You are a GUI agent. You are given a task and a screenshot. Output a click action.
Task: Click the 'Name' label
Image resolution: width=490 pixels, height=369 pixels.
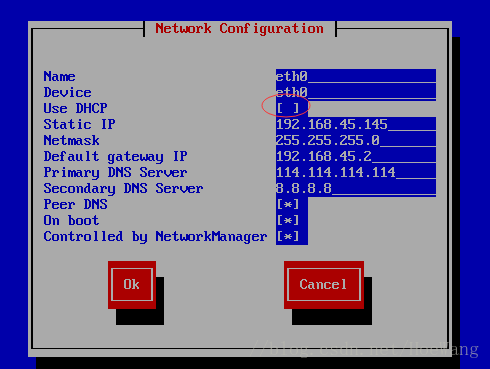[x=59, y=76]
